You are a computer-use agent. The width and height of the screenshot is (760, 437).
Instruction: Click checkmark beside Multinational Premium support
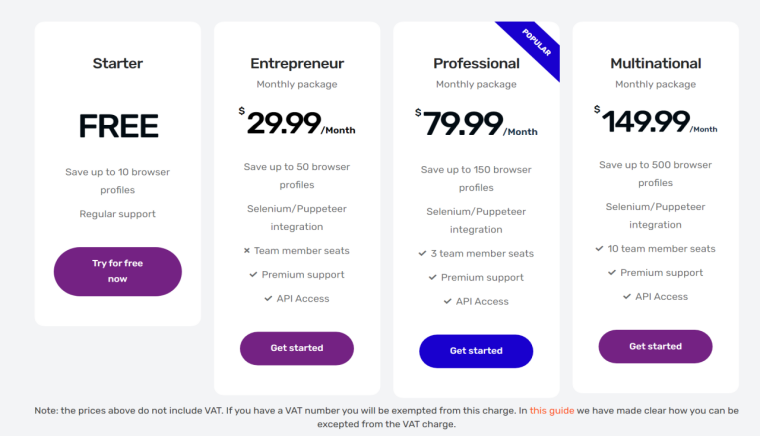pyautogui.click(x=612, y=272)
